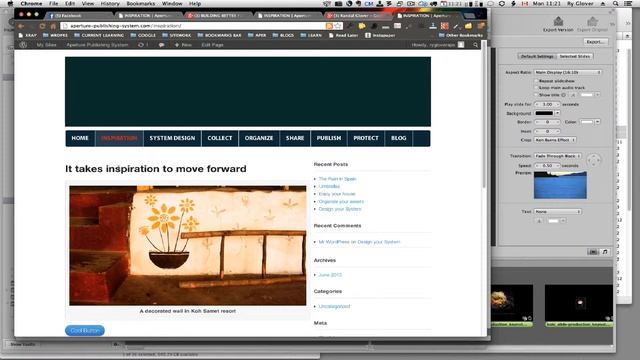Image resolution: width=640 pixels, height=360 pixels.
Task: Click the white title color swatch beside Show title
Action: (x=587, y=95)
